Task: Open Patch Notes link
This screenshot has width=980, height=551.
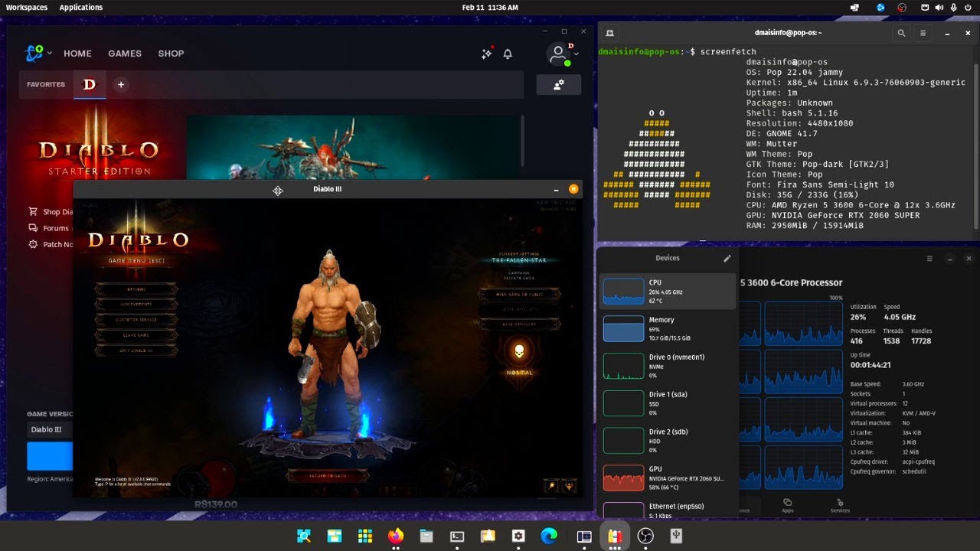Action: point(51,244)
